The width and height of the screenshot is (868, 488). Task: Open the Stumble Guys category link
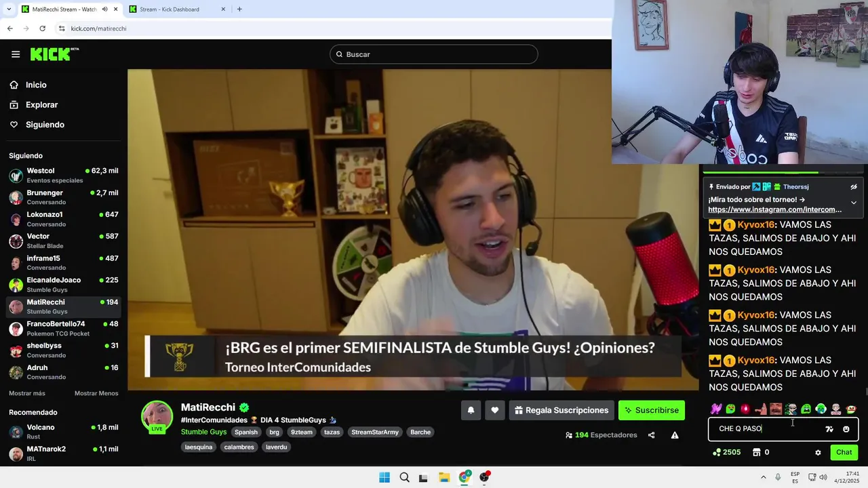(x=203, y=432)
